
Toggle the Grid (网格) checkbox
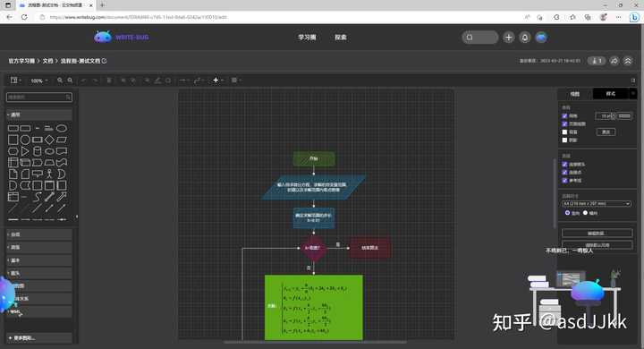point(564,116)
